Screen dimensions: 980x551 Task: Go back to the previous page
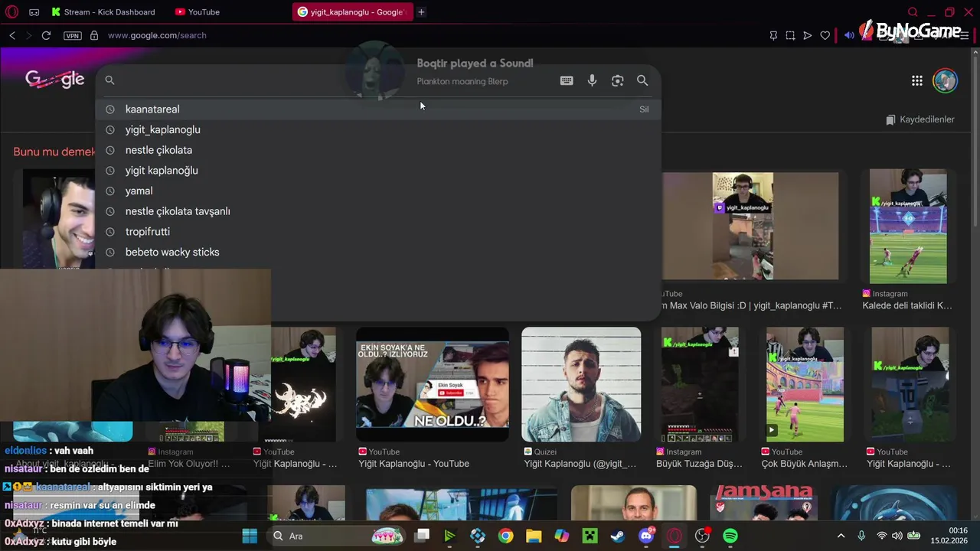click(12, 35)
